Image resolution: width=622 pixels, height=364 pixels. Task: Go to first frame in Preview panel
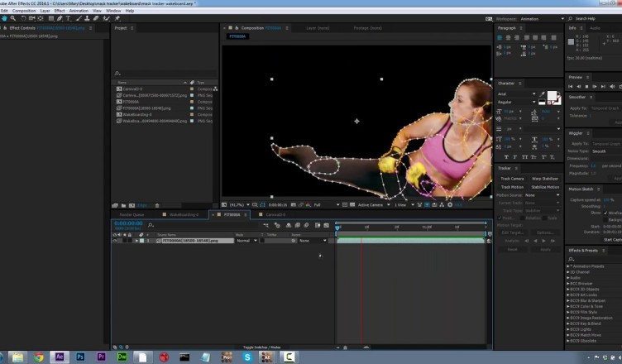click(570, 87)
